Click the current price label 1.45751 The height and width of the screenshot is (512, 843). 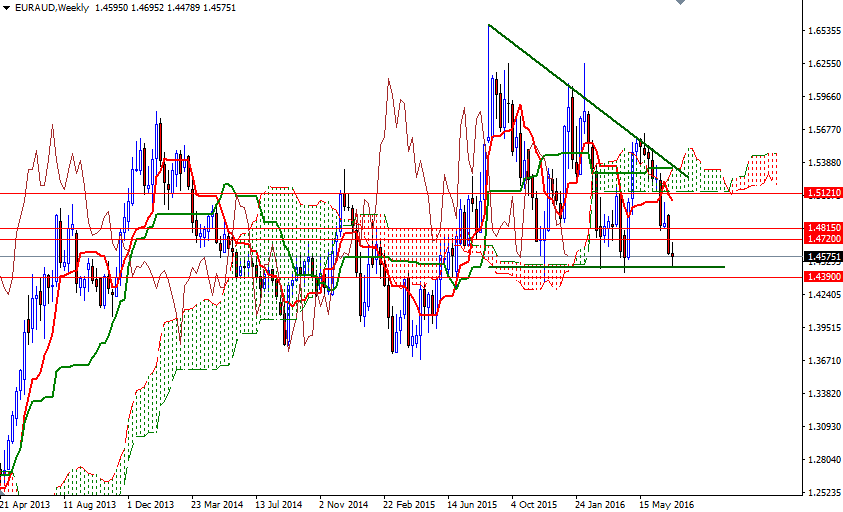point(823,257)
